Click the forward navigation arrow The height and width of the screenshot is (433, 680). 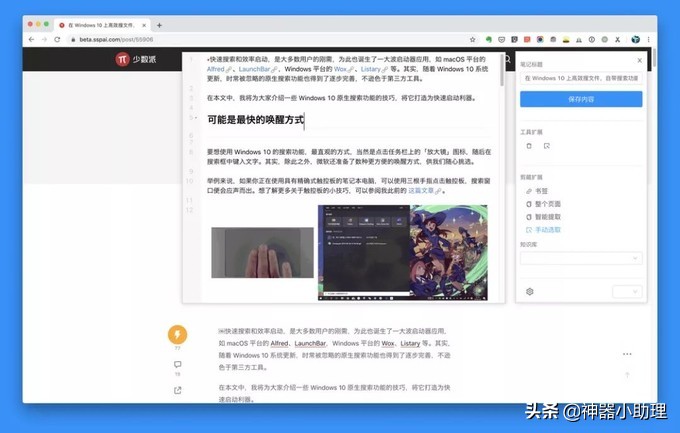tap(44, 39)
